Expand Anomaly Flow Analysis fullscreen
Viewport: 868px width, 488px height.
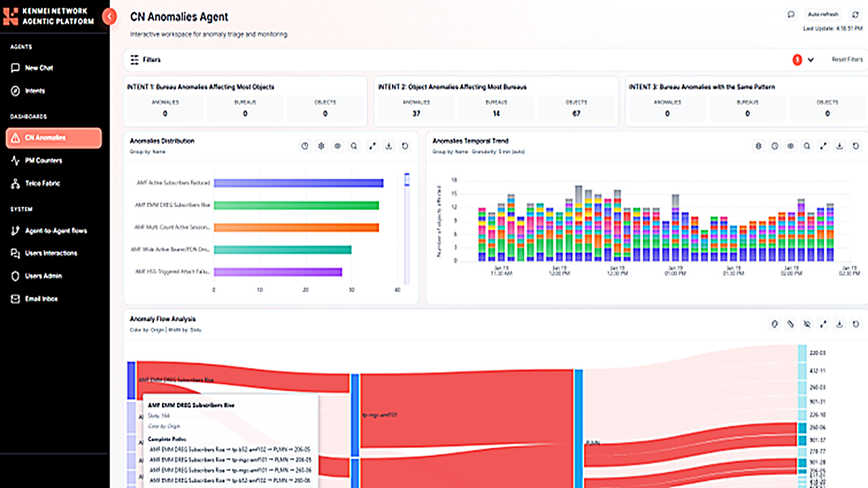pos(824,324)
